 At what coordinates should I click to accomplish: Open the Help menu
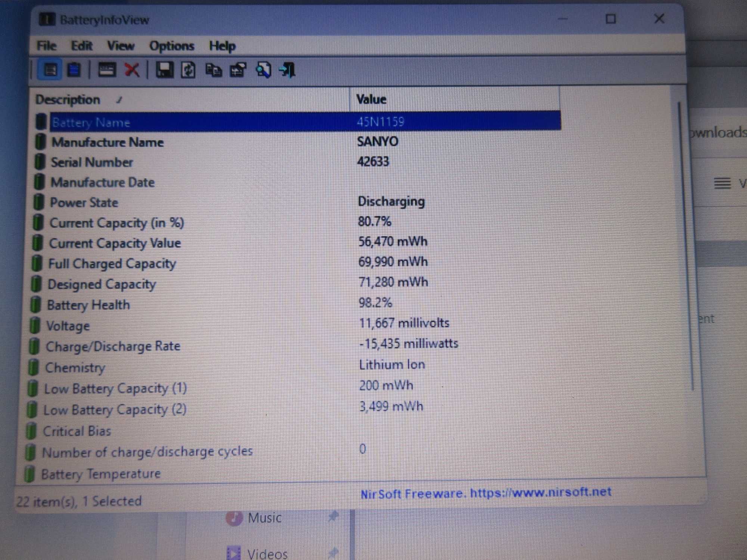(x=222, y=46)
